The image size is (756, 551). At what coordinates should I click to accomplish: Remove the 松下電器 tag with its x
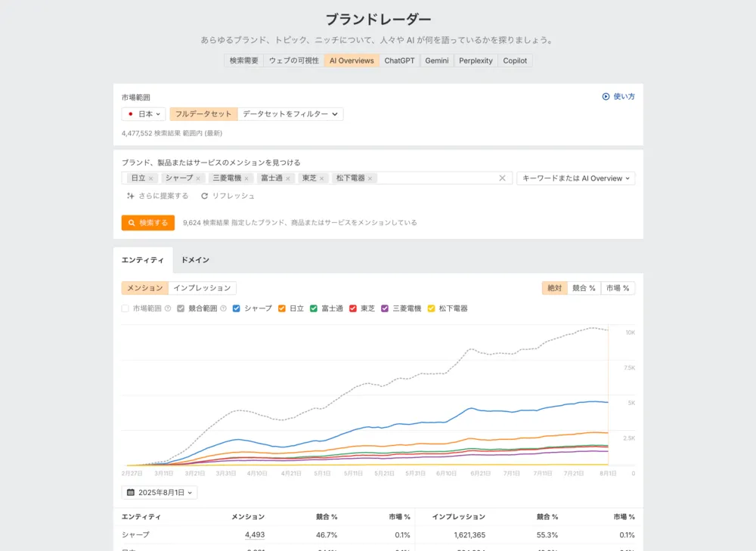tap(370, 178)
